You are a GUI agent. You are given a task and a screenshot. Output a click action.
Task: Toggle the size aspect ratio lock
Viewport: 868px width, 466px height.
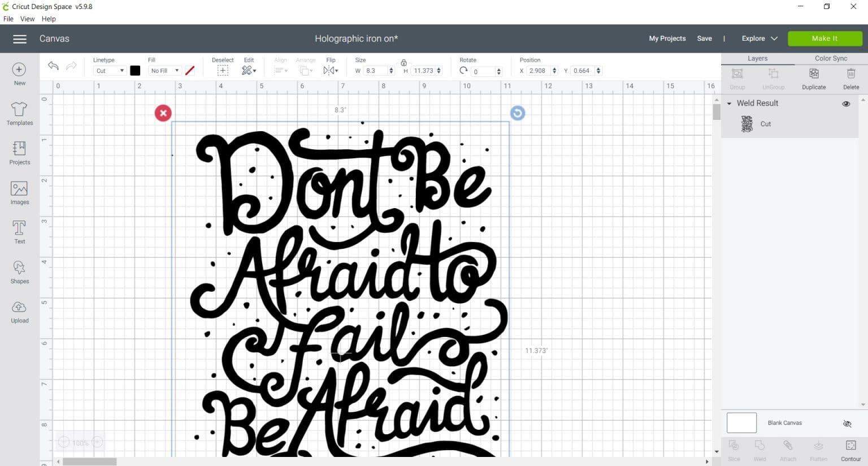403,62
